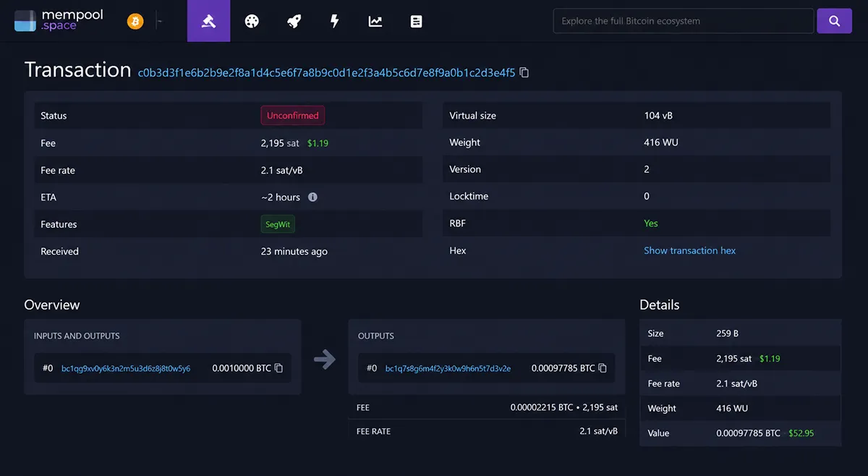
Task: Click the 0.00097785 BTC output #0 amount
Action: click(563, 368)
